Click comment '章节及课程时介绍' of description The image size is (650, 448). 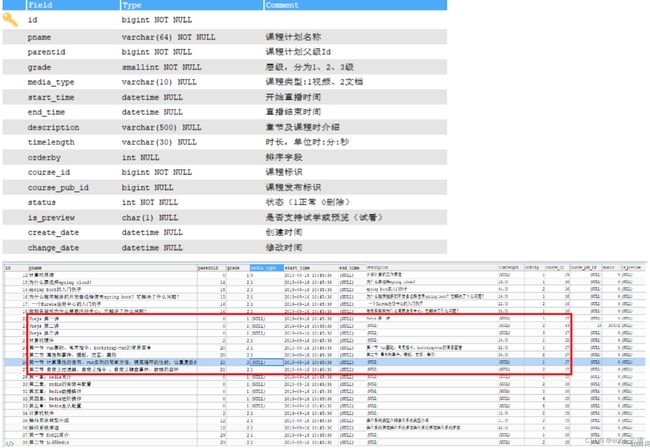[x=303, y=127]
